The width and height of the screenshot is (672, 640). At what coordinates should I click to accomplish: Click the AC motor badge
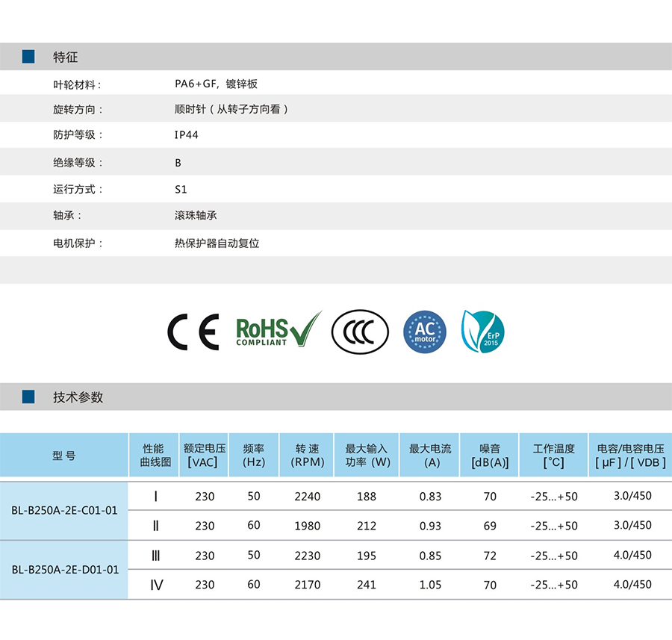(x=425, y=332)
